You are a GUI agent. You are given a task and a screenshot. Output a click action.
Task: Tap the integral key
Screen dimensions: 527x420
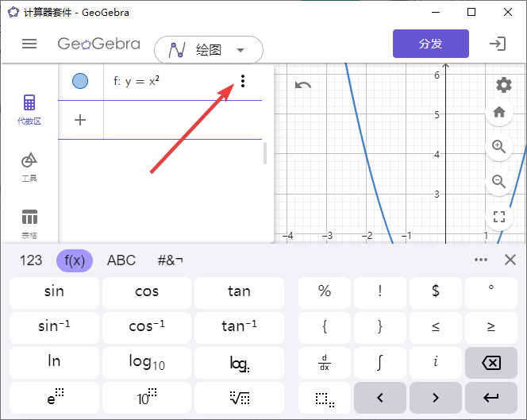point(380,362)
